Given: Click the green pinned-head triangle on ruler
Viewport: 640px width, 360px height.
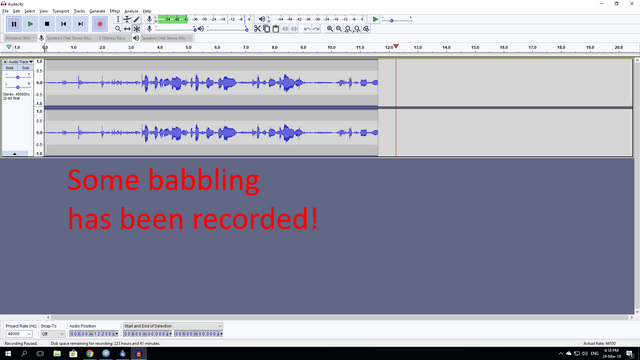Looking at the screenshot, I should click(9, 47).
